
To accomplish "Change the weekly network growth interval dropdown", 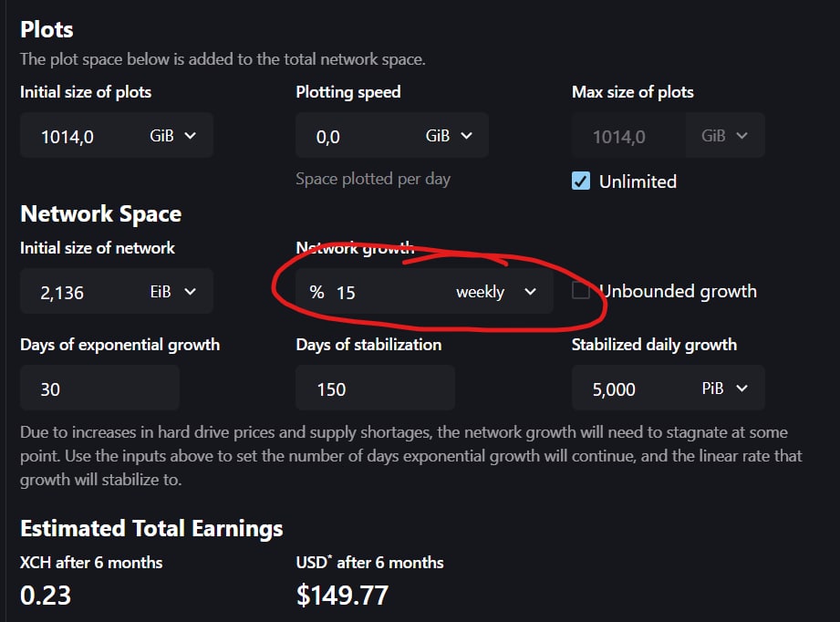I will (x=495, y=292).
